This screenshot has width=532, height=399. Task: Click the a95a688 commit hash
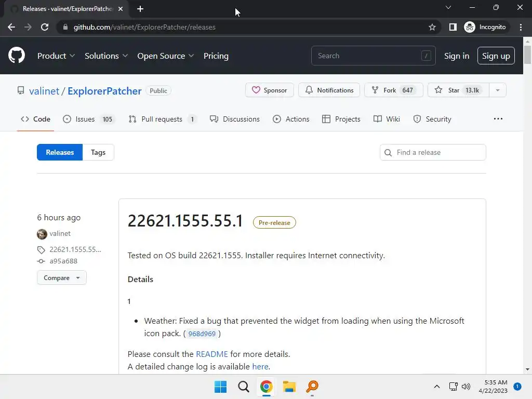pos(63,261)
